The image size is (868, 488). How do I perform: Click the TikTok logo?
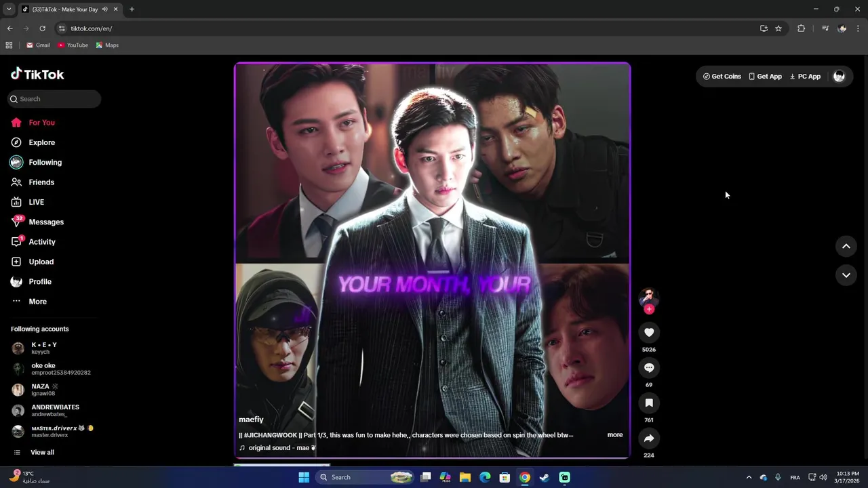coord(37,75)
